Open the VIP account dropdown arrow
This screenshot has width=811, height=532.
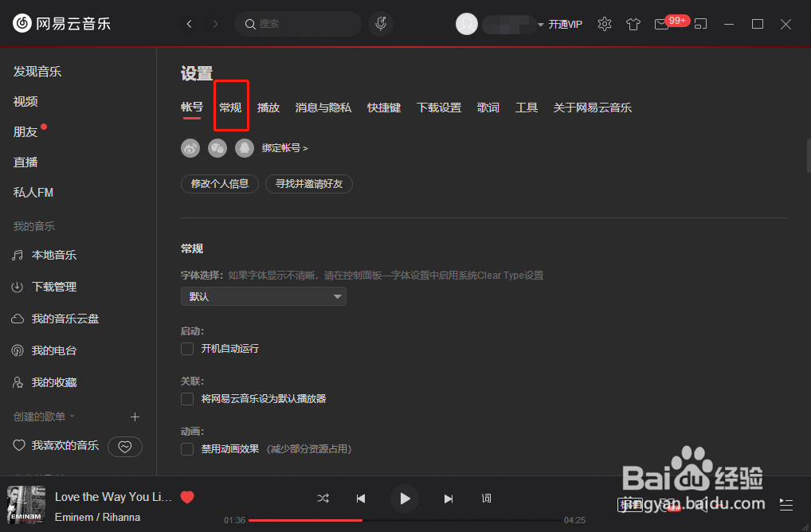[540, 24]
